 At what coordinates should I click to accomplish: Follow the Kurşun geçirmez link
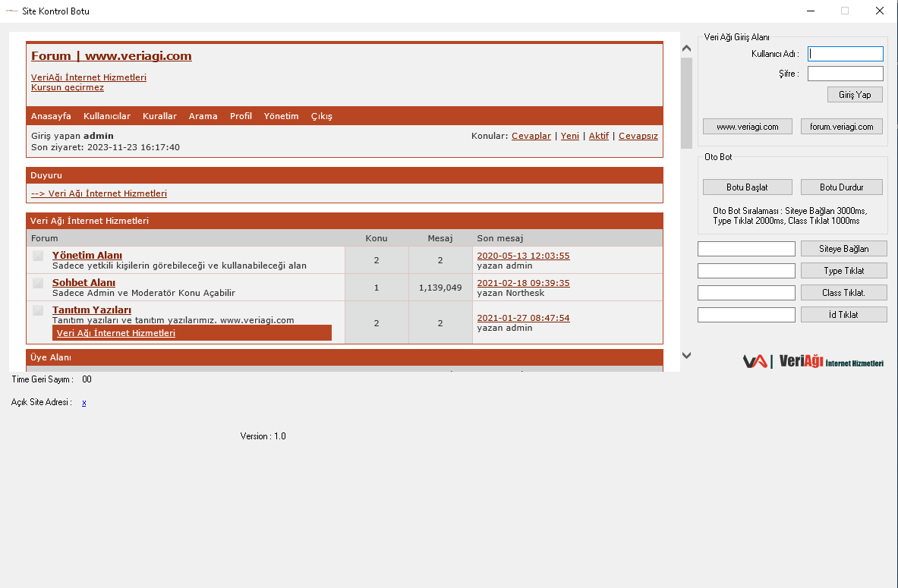(68, 87)
